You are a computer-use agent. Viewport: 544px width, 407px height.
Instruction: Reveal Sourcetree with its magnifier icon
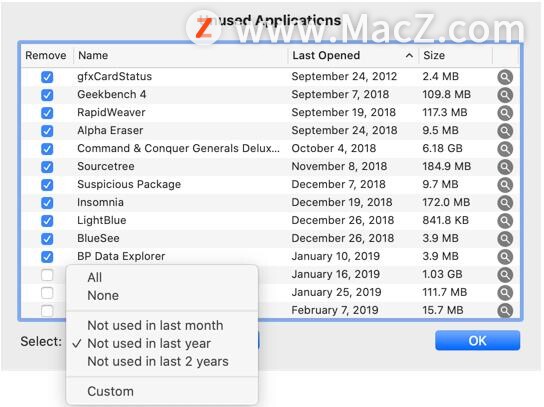click(x=505, y=167)
